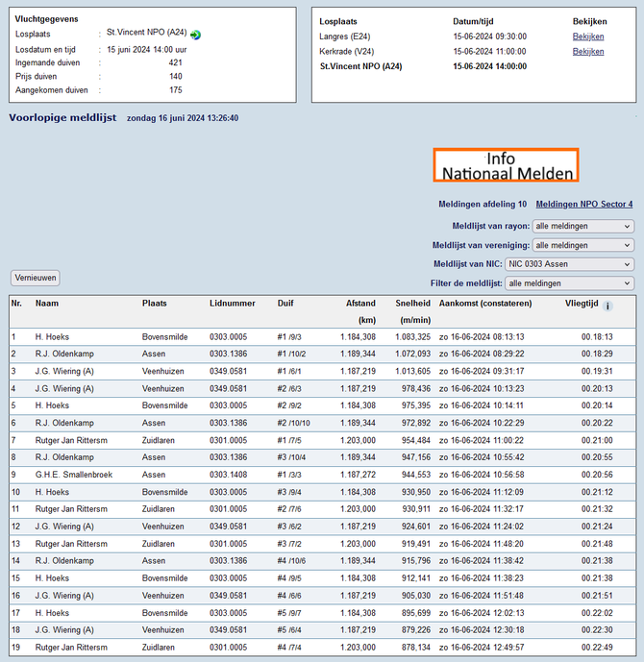Viewport: 644px width, 662px height.
Task: Click Kerkrade (V24) release location
Action: point(346,52)
